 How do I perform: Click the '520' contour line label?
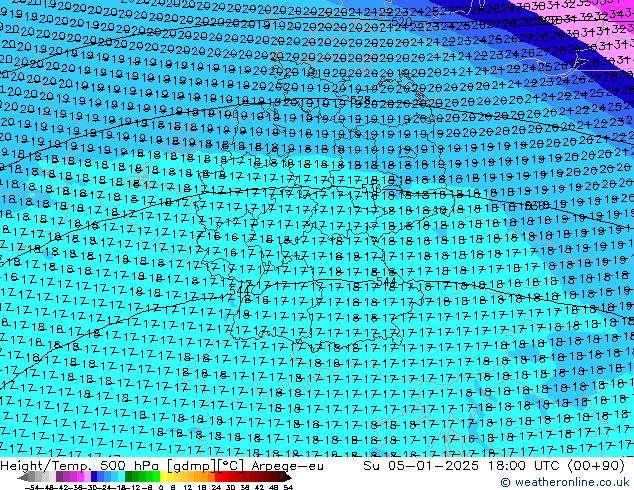[x=402, y=21]
